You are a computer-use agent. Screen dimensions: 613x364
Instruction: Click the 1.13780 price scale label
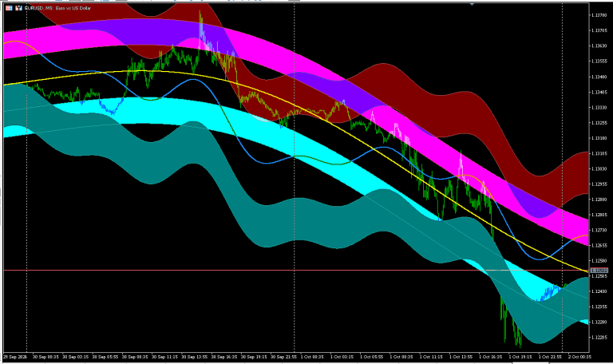599,15
